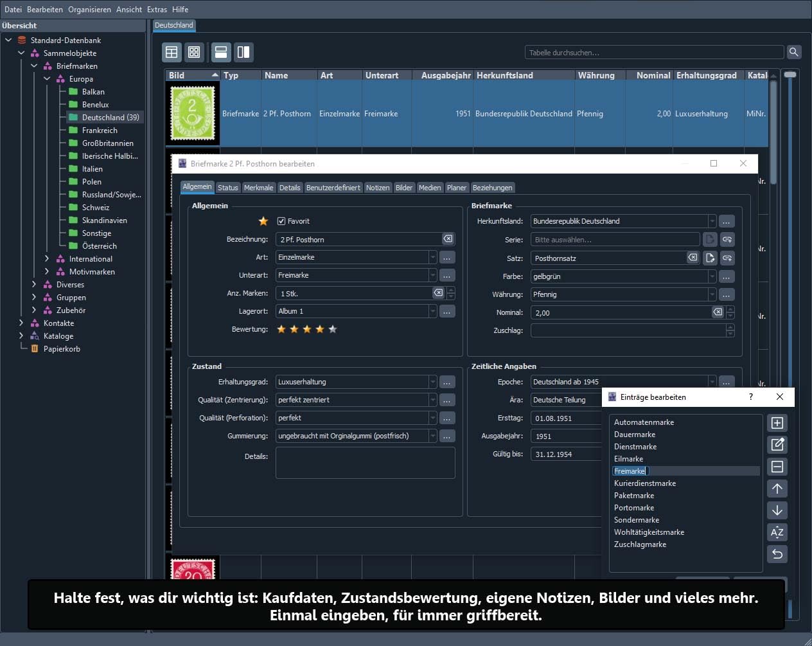Open the Merkmale tab

(259, 188)
